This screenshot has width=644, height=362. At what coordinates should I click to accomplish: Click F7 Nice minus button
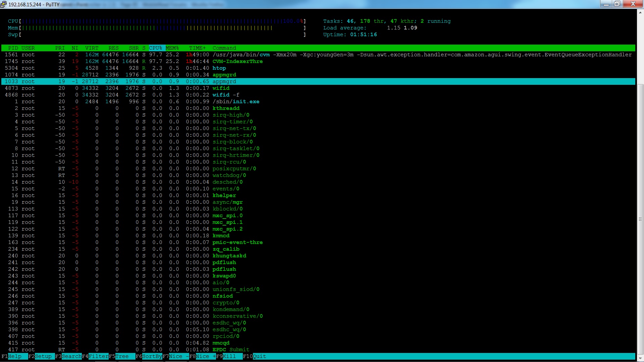point(178,356)
